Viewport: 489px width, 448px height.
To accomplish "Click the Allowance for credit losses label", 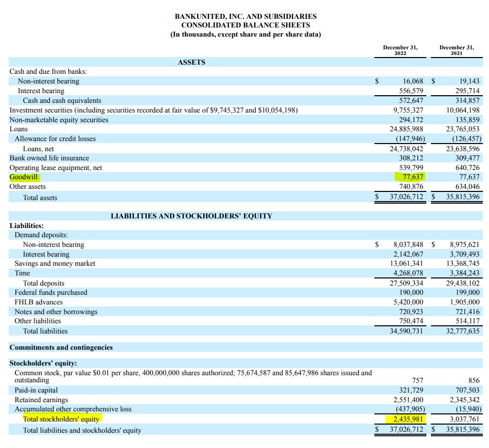I will click(55, 139).
